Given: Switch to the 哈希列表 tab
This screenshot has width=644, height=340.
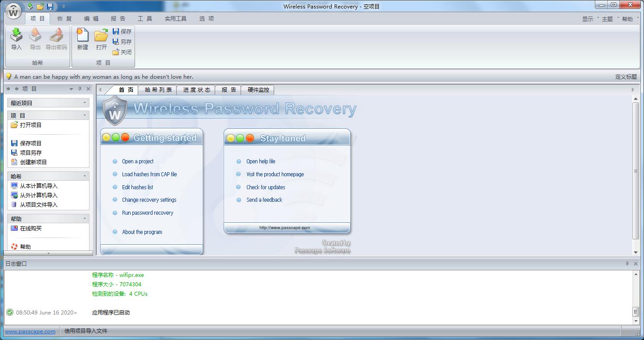Looking at the screenshot, I should click(158, 90).
